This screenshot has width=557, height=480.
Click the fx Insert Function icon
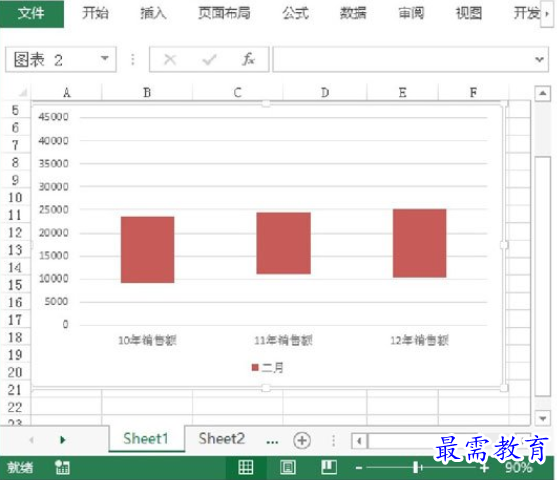click(248, 59)
